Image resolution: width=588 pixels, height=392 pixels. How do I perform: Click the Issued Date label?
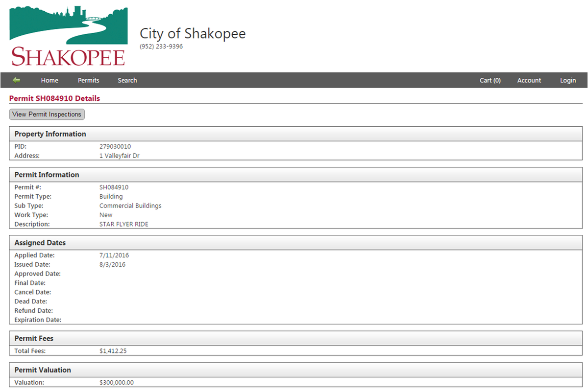(32, 264)
